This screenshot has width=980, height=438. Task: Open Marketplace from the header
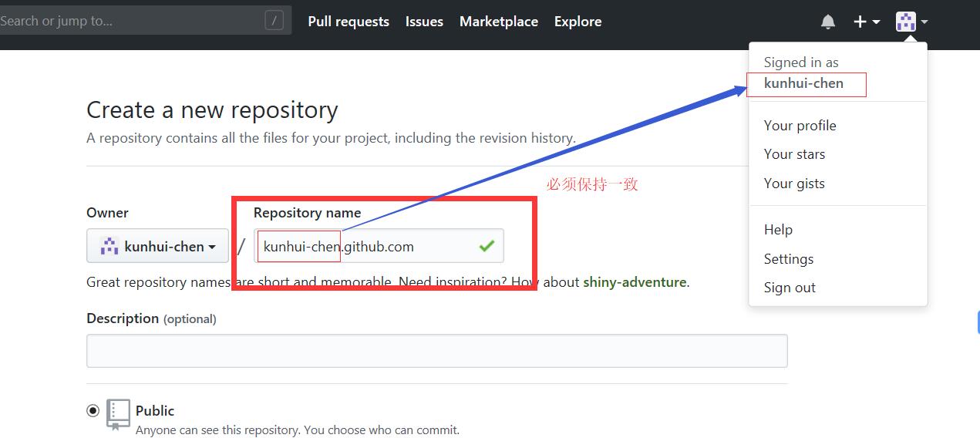coord(498,22)
